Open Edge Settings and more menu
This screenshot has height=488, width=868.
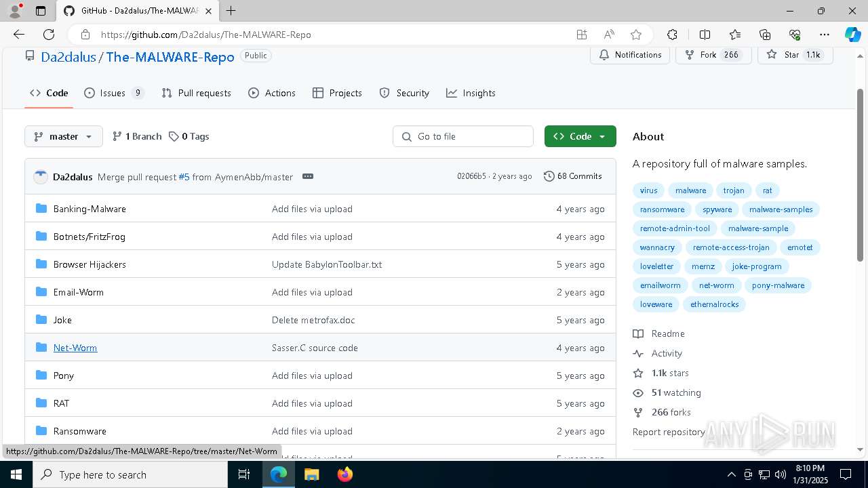pos(825,35)
